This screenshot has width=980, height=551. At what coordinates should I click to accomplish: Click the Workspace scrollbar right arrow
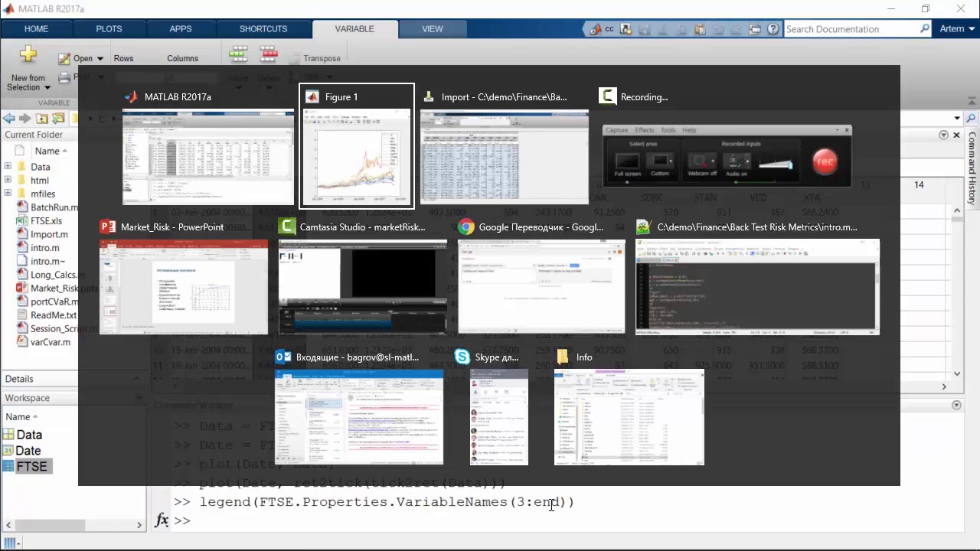coord(140,525)
